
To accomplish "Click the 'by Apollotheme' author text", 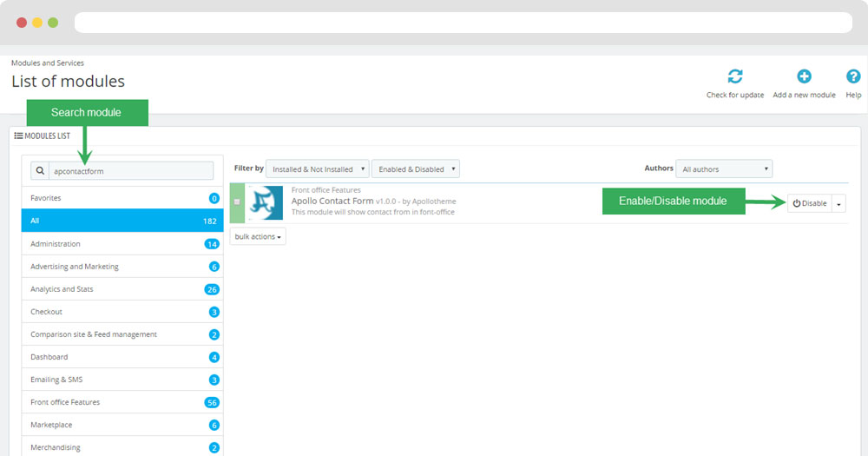I will pyautogui.click(x=429, y=202).
